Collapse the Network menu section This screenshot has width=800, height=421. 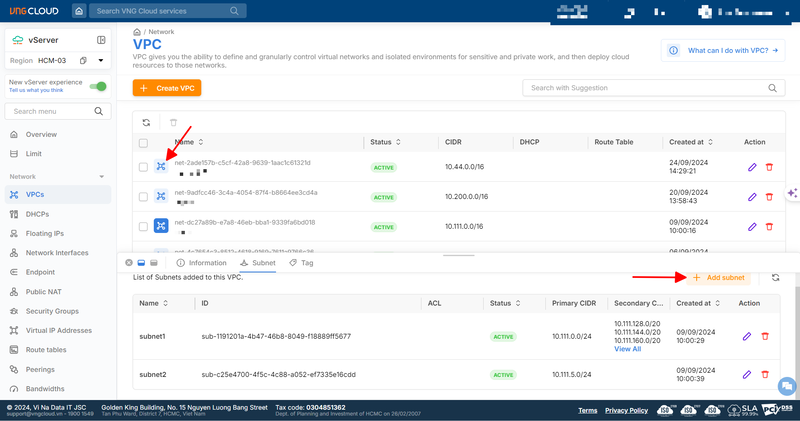pos(102,177)
